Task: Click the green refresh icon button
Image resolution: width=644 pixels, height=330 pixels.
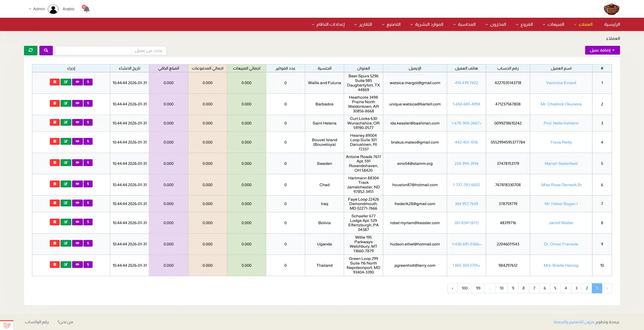Action: (31, 50)
